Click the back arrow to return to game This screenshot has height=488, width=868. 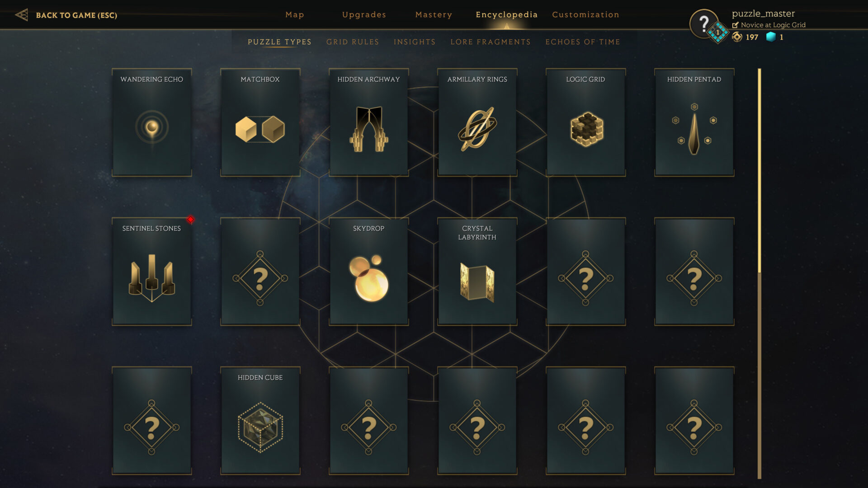21,15
